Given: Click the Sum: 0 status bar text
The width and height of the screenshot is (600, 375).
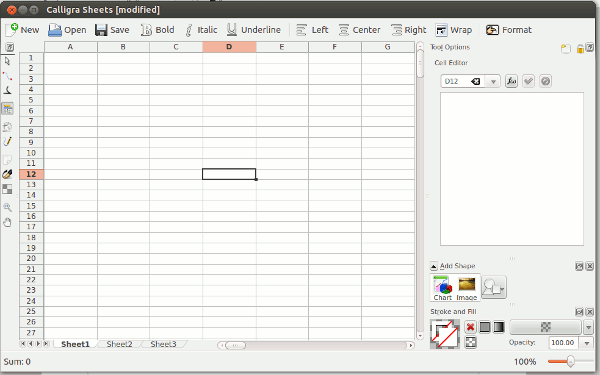Looking at the screenshot, I should (17, 362).
